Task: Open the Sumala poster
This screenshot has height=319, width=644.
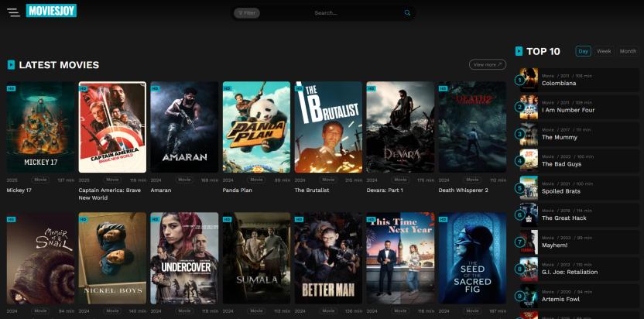Action: click(256, 258)
